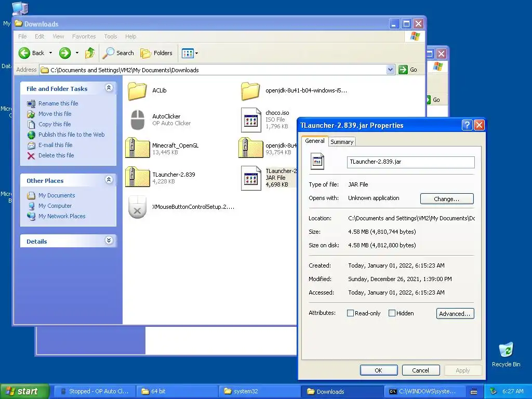Image resolution: width=532 pixels, height=399 pixels.
Task: Open the File menu
Action: [x=22, y=36]
